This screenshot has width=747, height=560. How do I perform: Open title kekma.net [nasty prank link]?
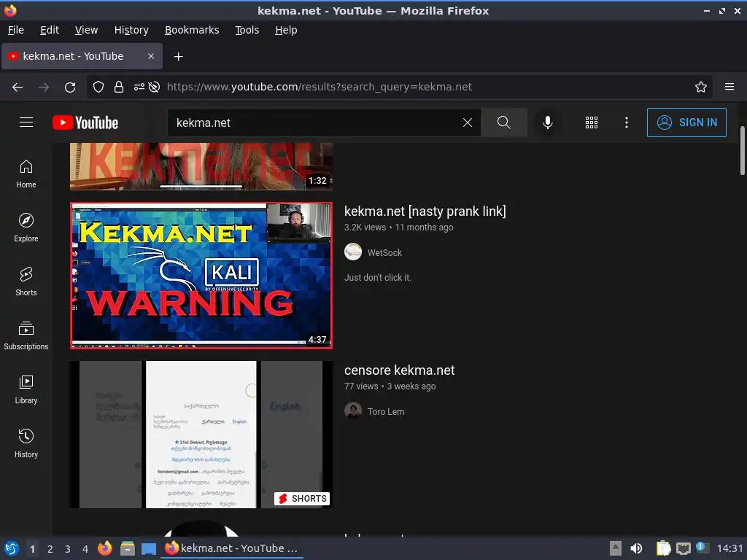click(425, 211)
